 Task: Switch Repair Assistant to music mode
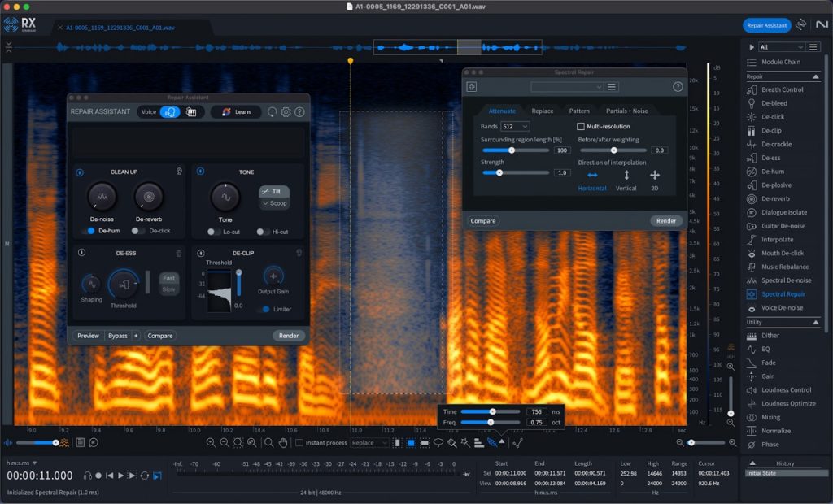click(191, 112)
